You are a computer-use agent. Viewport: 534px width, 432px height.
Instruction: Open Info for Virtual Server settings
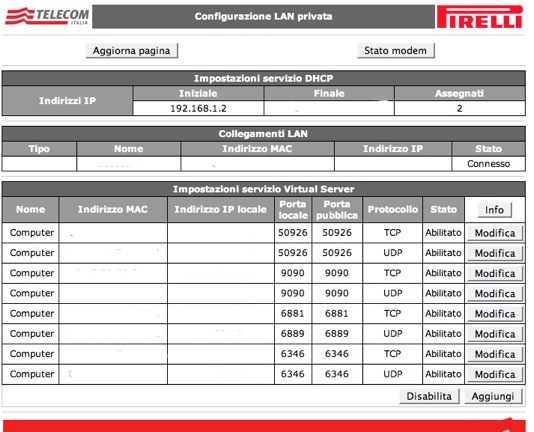click(494, 210)
